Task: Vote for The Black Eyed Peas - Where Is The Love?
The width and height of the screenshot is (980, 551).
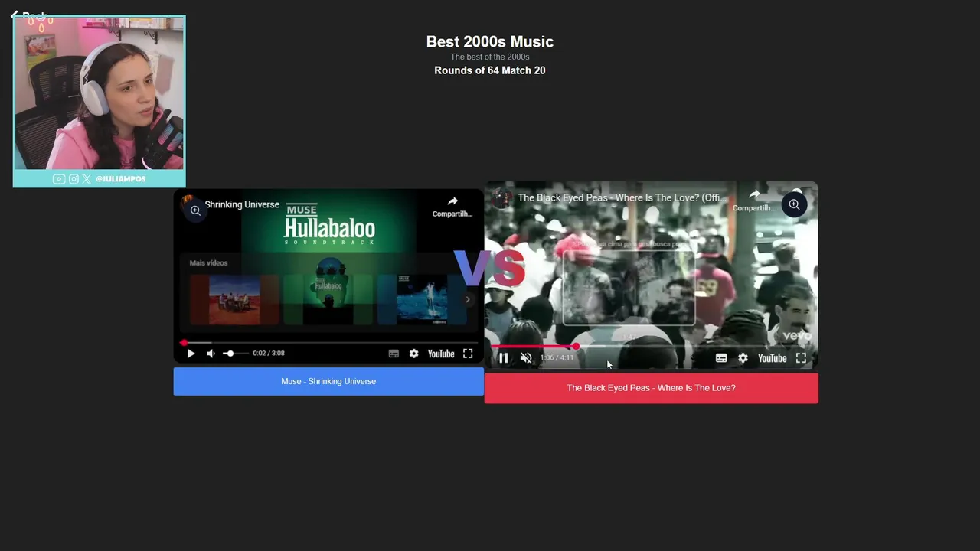Action: pyautogui.click(x=651, y=388)
